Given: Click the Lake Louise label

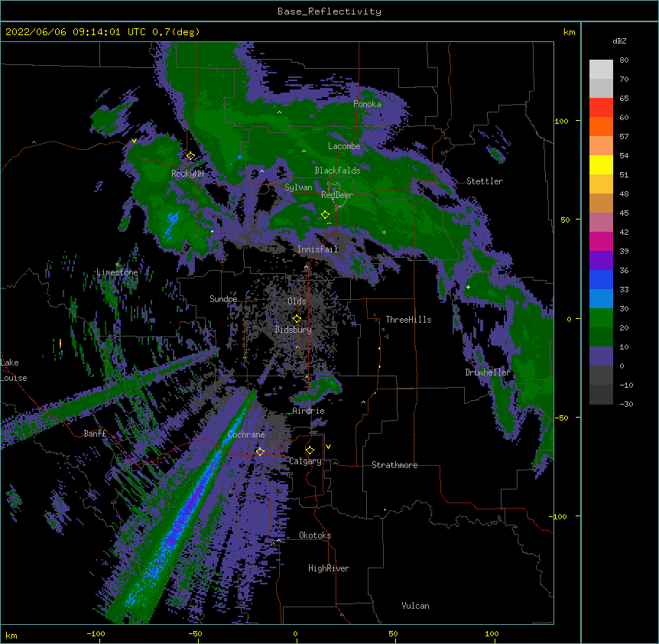Looking at the screenshot, I should tap(14, 370).
